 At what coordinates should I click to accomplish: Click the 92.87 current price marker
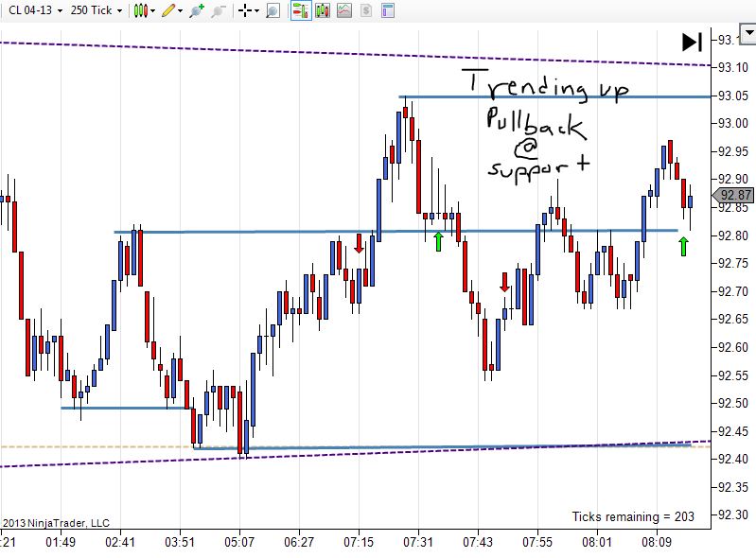733,195
